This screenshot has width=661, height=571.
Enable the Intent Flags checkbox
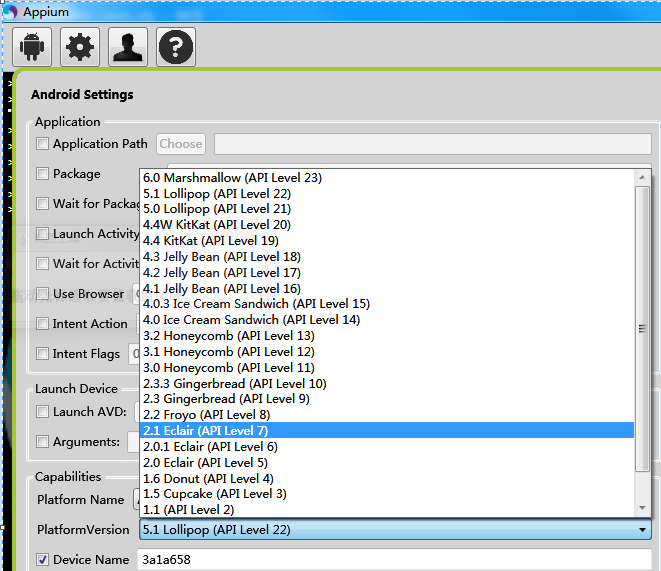[x=42, y=354]
